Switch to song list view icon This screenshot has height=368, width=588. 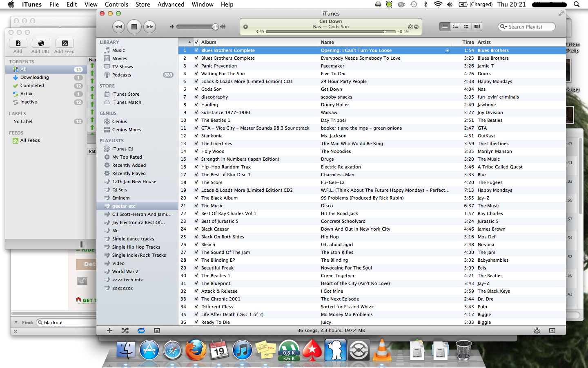445,27
